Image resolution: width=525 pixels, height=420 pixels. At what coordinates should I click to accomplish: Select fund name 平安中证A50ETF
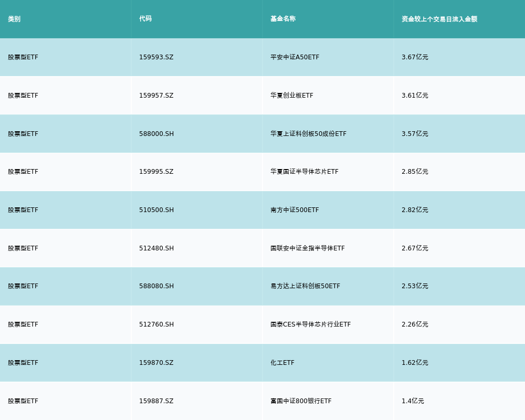point(295,57)
